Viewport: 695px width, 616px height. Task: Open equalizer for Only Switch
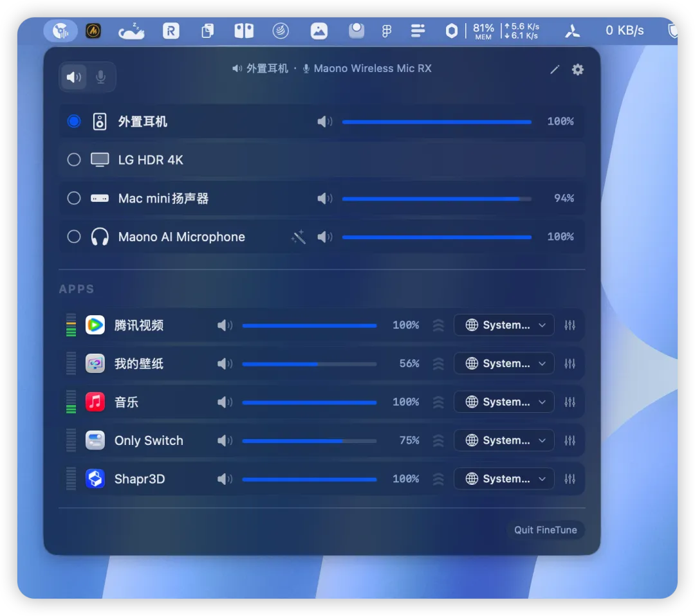pos(570,440)
